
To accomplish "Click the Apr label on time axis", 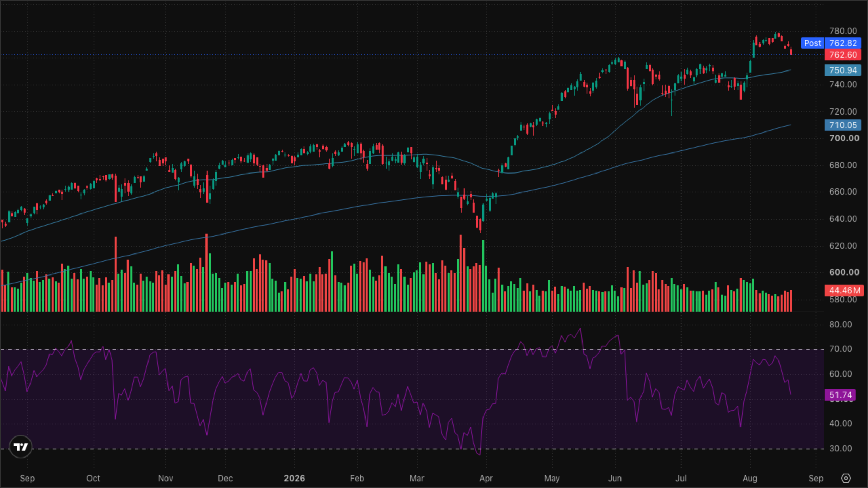I will point(486,478).
